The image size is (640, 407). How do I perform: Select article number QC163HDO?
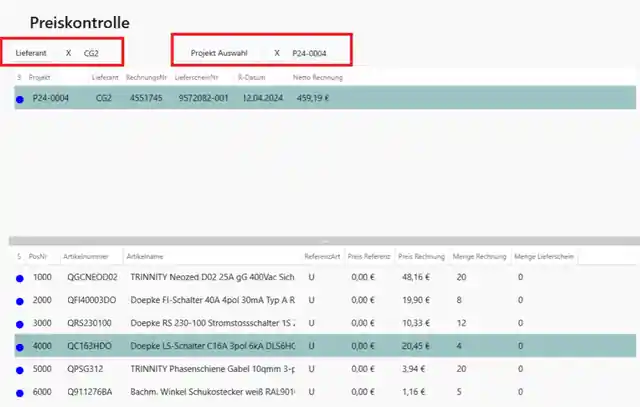(89, 346)
